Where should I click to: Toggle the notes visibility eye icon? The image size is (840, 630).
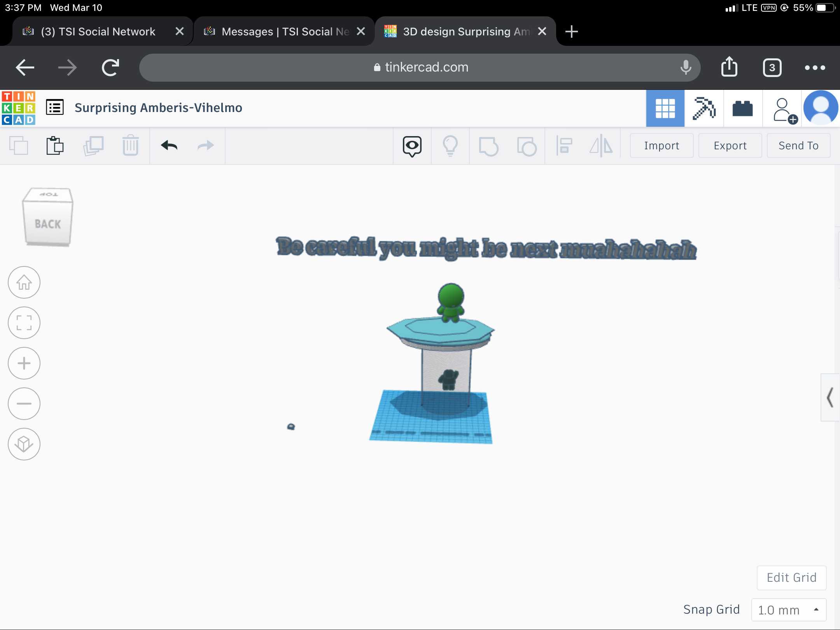pos(412,146)
